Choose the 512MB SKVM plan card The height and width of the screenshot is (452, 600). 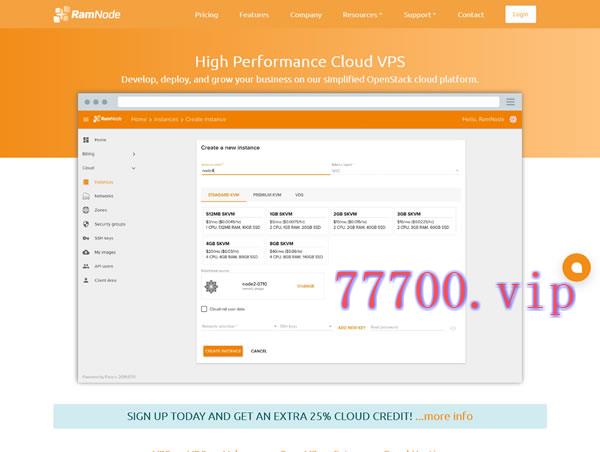pyautogui.click(x=233, y=220)
